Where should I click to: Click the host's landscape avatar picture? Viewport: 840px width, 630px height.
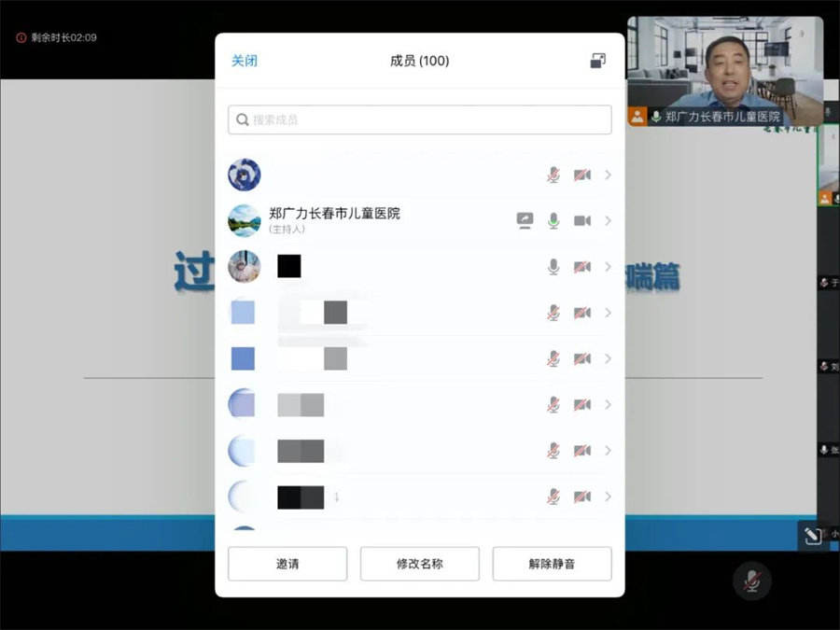245,221
